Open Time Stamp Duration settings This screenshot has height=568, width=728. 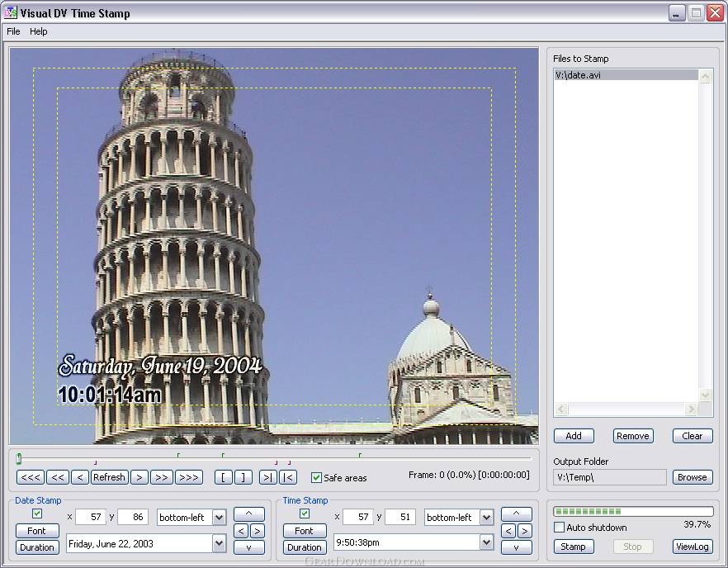click(305, 547)
